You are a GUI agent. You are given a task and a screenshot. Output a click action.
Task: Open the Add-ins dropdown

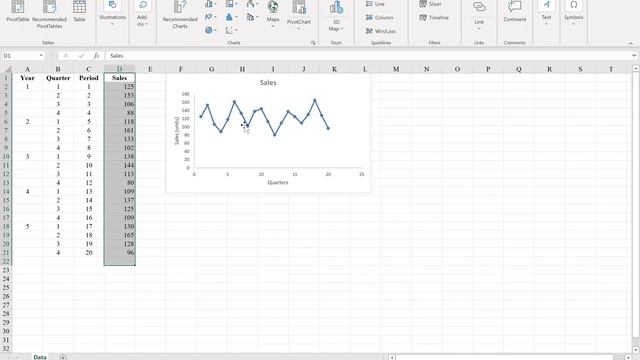[142, 14]
